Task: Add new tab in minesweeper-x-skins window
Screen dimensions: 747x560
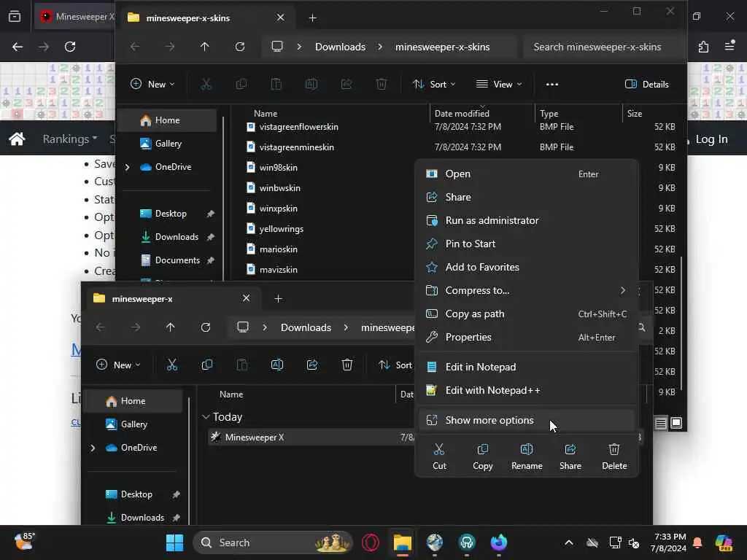Action: click(312, 18)
